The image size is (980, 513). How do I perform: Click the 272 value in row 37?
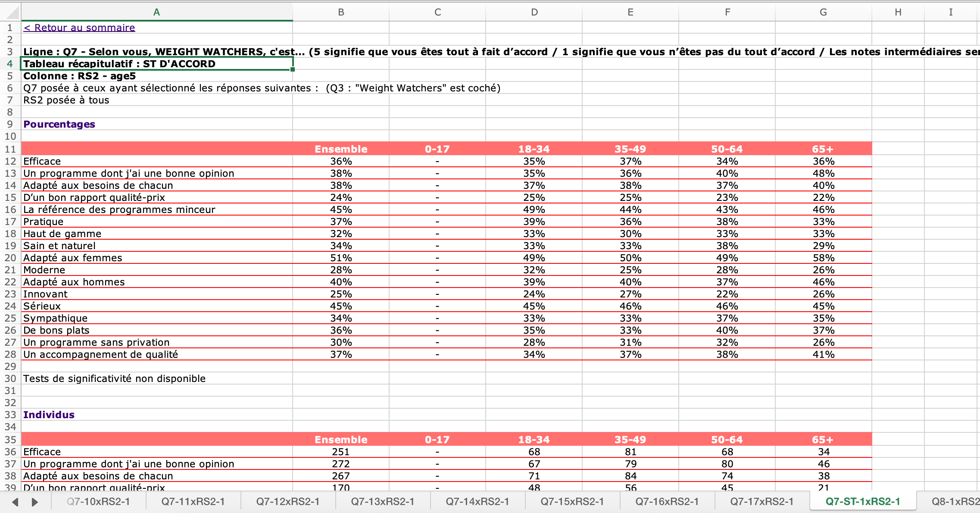pos(341,464)
